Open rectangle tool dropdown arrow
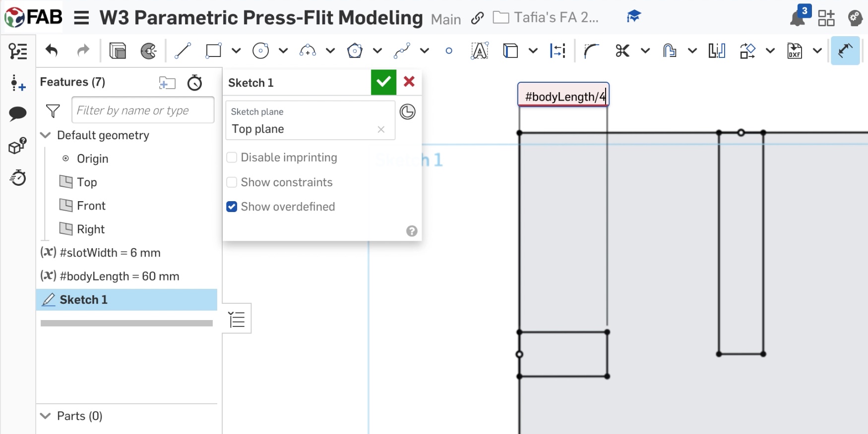This screenshot has width=868, height=434. coord(236,51)
